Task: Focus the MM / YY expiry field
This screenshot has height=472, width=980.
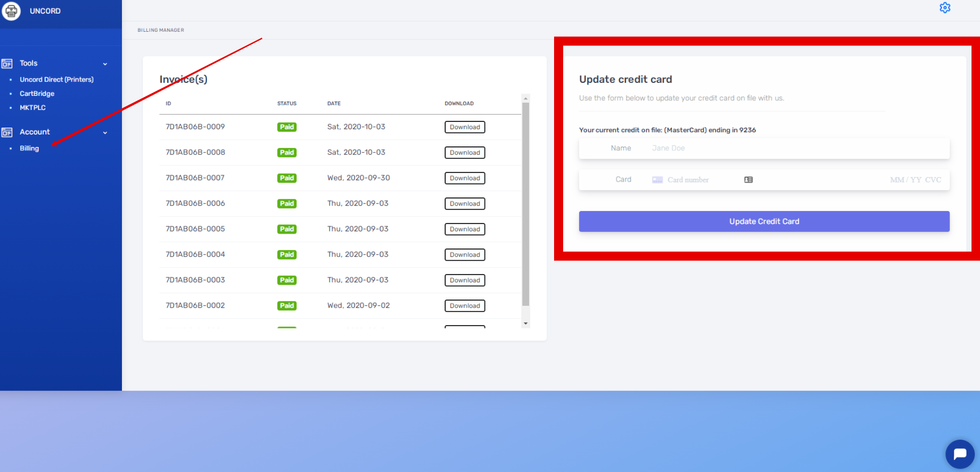Action: click(906, 180)
